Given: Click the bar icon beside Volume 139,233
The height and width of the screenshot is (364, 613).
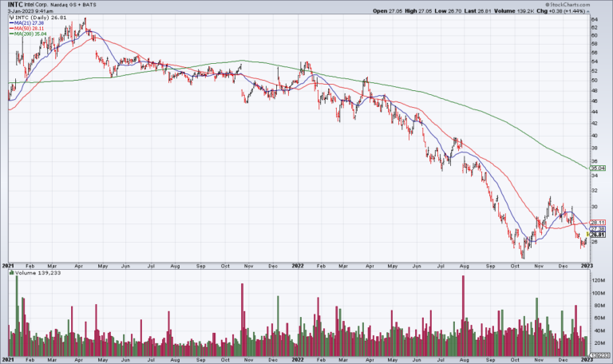Looking at the screenshot, I should [x=12, y=273].
